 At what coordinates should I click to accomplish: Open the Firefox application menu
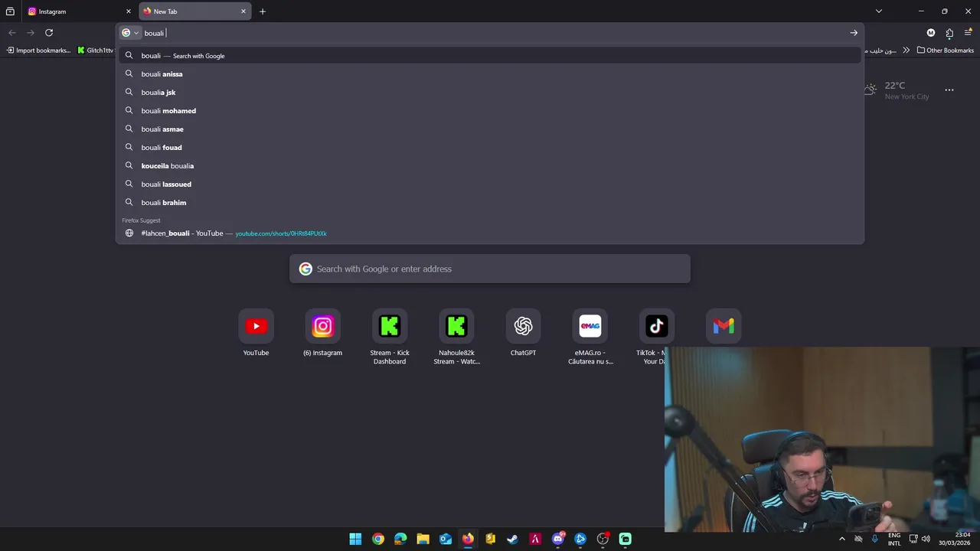point(969,33)
